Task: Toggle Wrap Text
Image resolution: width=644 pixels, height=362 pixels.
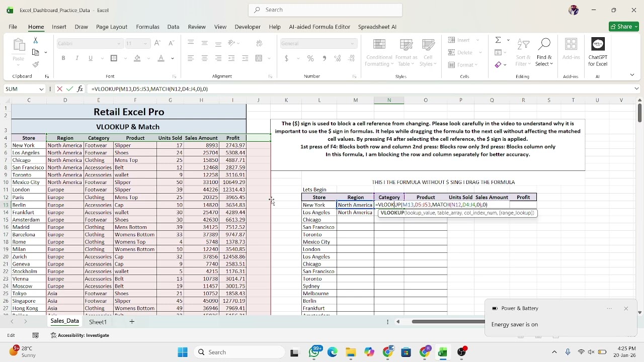Action: [259, 43]
